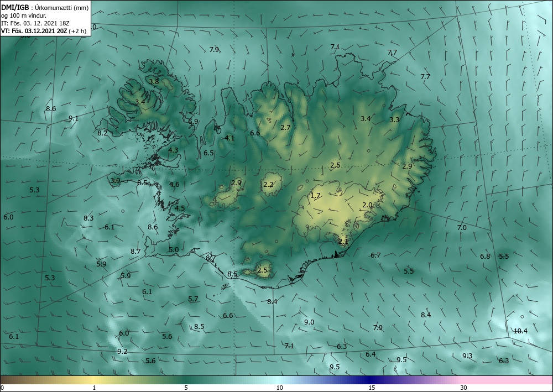Click the 9.2 value on the map

click(x=122, y=351)
